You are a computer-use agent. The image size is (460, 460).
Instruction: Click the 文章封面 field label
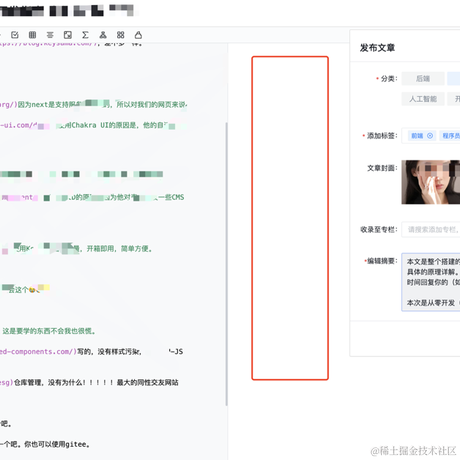382,168
